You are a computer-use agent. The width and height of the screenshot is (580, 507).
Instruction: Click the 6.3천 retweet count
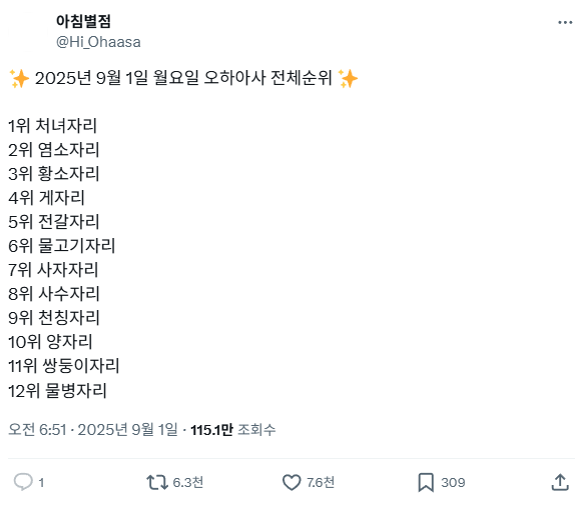[x=188, y=482]
